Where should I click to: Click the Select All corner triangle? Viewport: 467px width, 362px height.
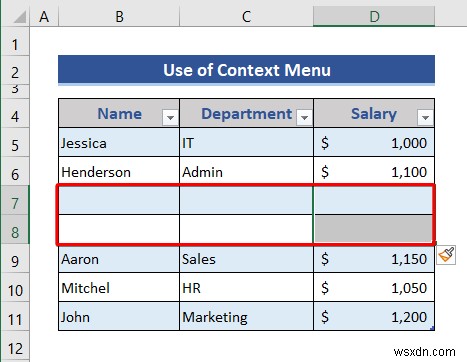(x=20, y=17)
